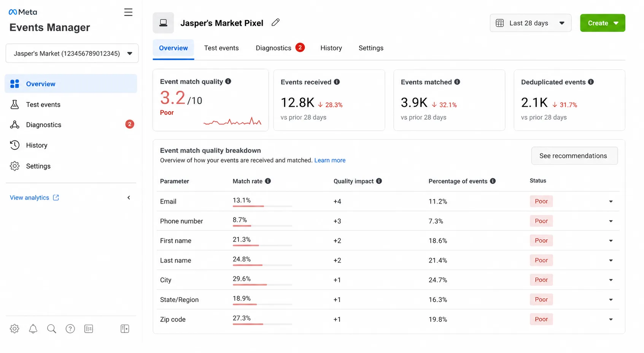
Task: Click the Diagnostics tab red badge
Action: [x=300, y=47]
